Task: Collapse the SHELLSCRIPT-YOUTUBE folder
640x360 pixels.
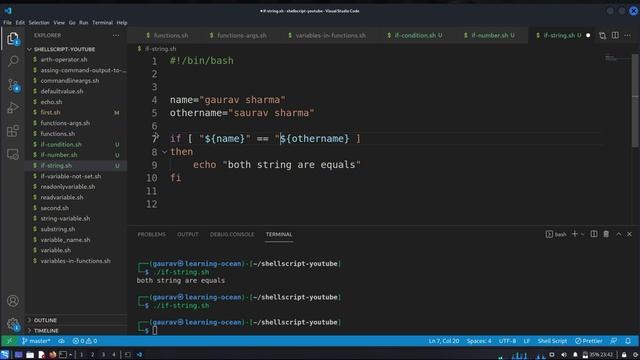Action: click(64, 49)
